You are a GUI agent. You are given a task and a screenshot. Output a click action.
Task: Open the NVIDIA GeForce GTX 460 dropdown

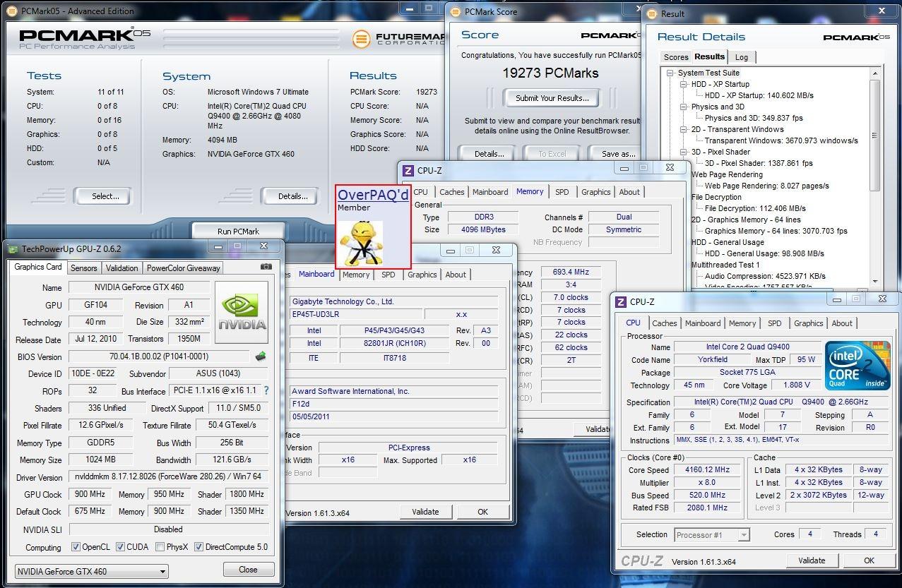[x=91, y=571]
